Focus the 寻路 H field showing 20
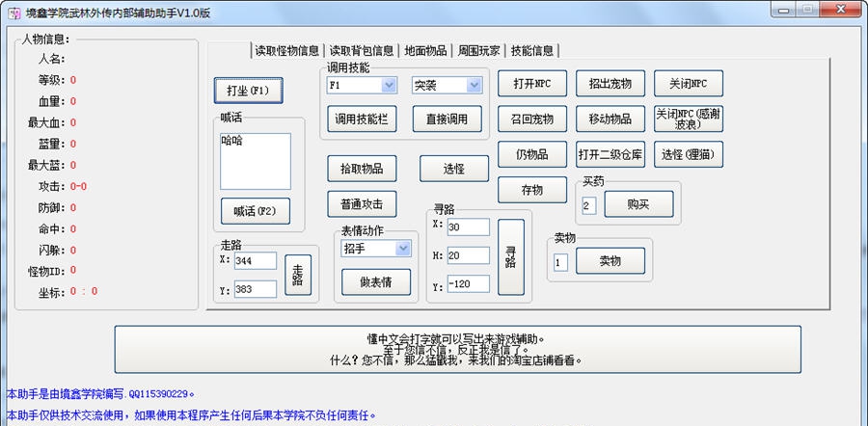 click(469, 255)
